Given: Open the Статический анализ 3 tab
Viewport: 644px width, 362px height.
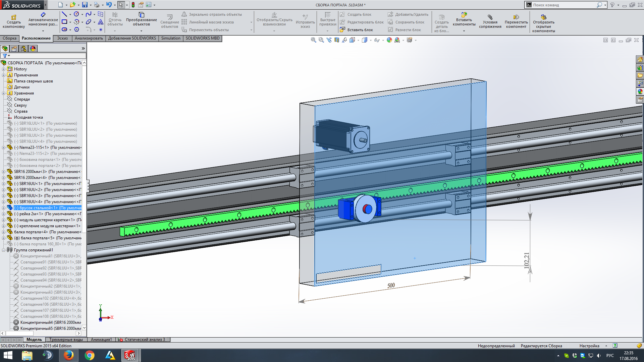Looking at the screenshot, I should pos(144,340).
